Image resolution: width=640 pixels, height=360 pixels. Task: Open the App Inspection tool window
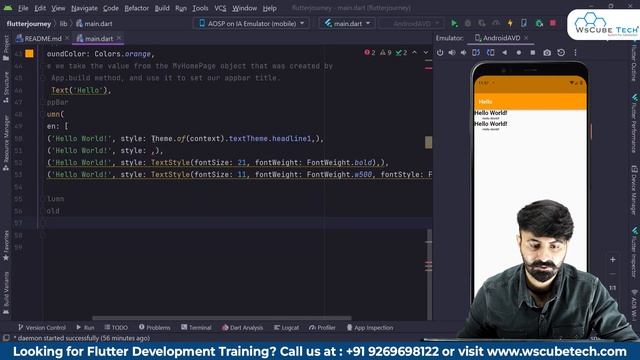click(370, 327)
